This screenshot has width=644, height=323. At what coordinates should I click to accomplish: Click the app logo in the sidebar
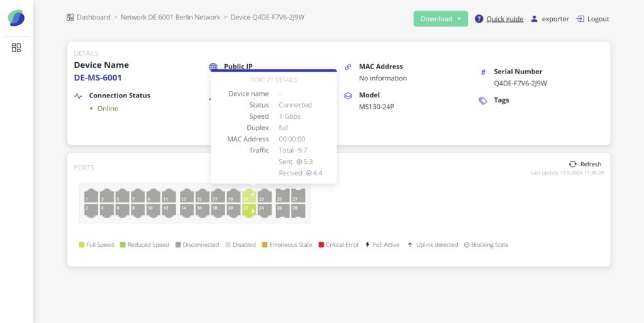point(16,18)
